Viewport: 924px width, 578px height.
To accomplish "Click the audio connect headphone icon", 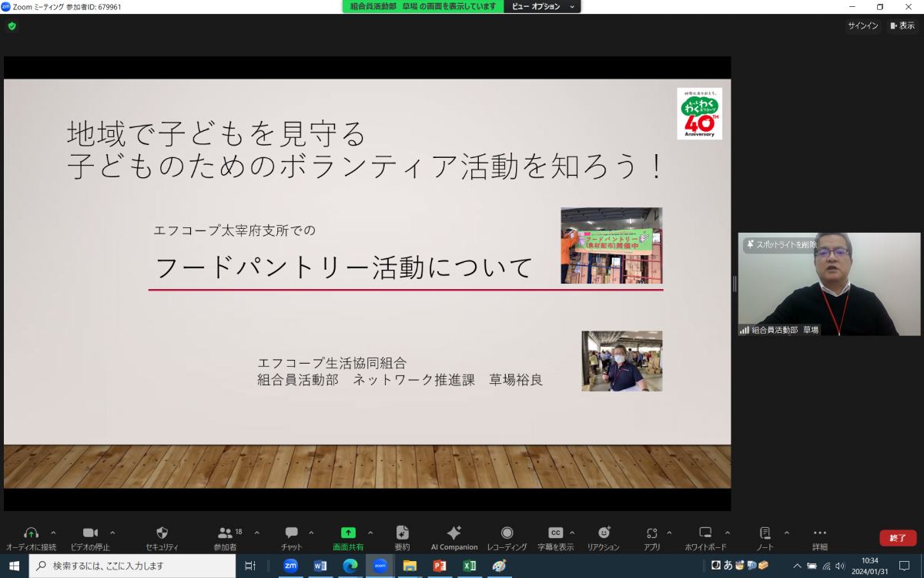I will click(32, 533).
